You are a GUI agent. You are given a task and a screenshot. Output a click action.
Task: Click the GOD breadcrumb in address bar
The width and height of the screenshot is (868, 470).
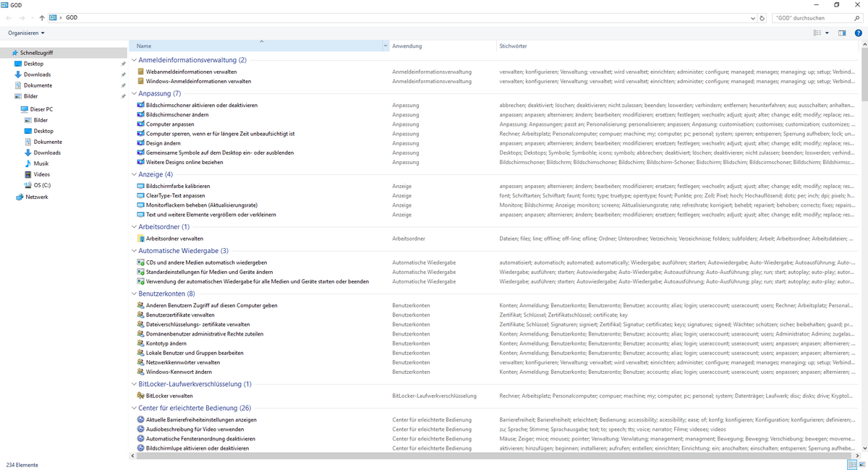[x=72, y=17]
